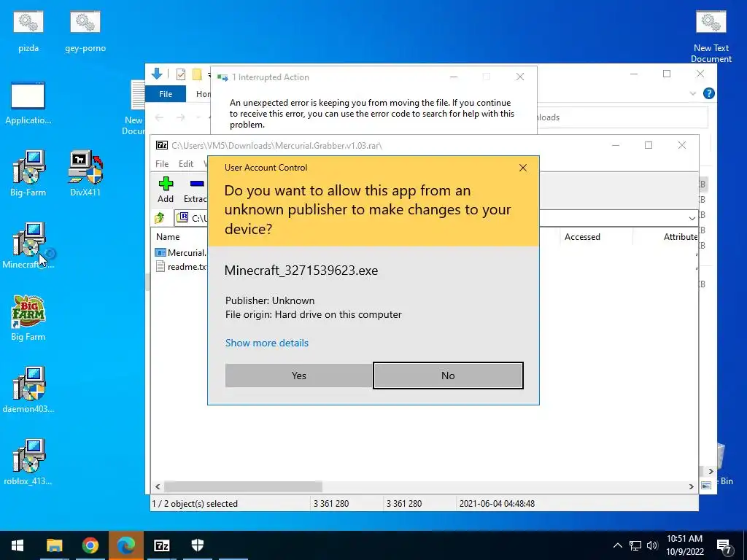Sort by the Accessed column in 7-Zip
The width and height of the screenshot is (747, 560).
click(x=582, y=237)
